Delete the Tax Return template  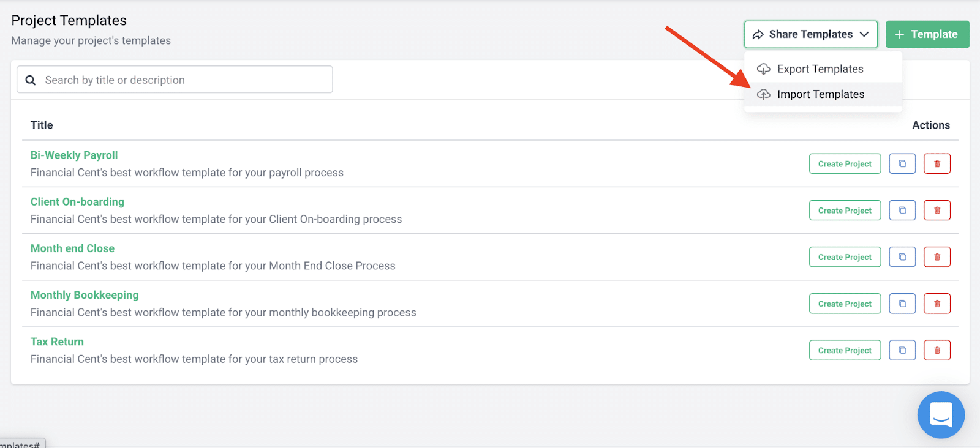[x=937, y=350]
